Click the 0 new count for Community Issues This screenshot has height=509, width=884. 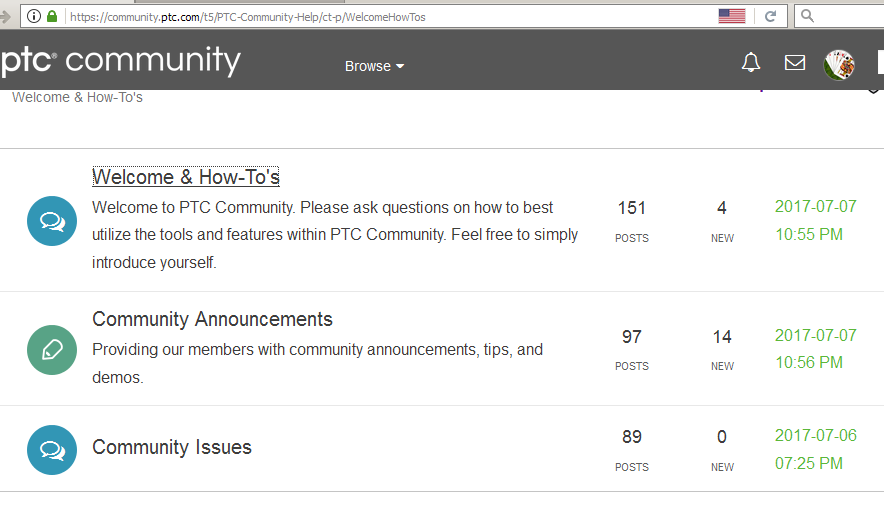pos(722,437)
